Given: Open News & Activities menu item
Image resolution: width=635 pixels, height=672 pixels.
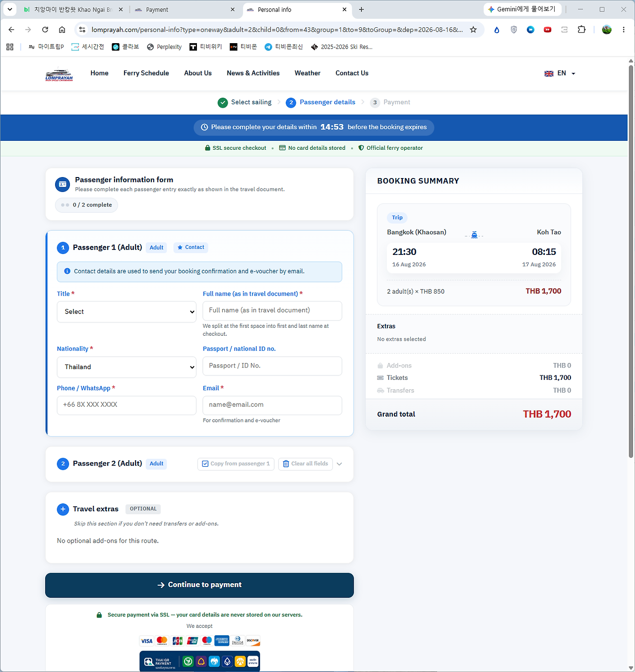Looking at the screenshot, I should tap(253, 73).
